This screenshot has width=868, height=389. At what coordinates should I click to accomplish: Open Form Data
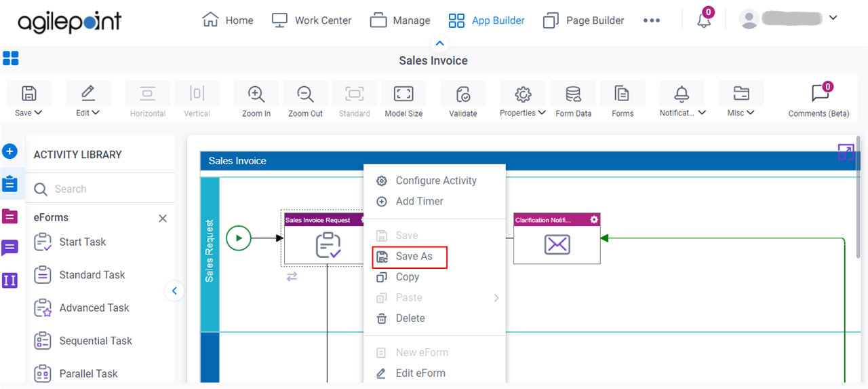click(573, 99)
